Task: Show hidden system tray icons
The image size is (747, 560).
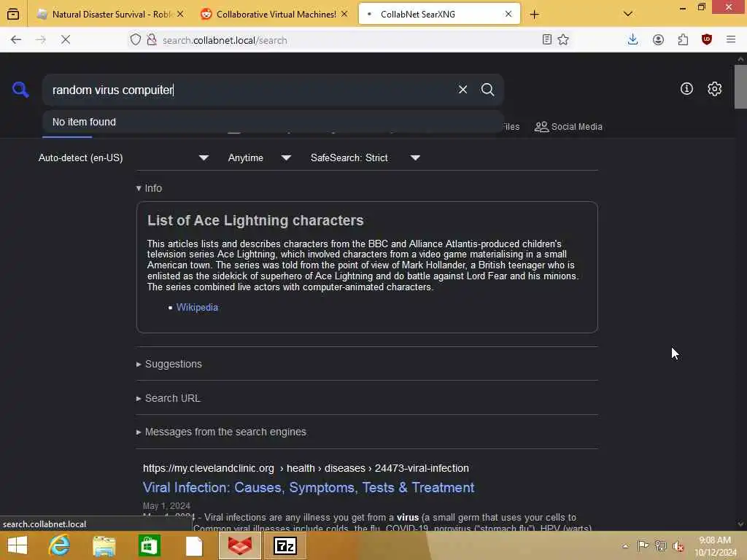Action: (625, 546)
